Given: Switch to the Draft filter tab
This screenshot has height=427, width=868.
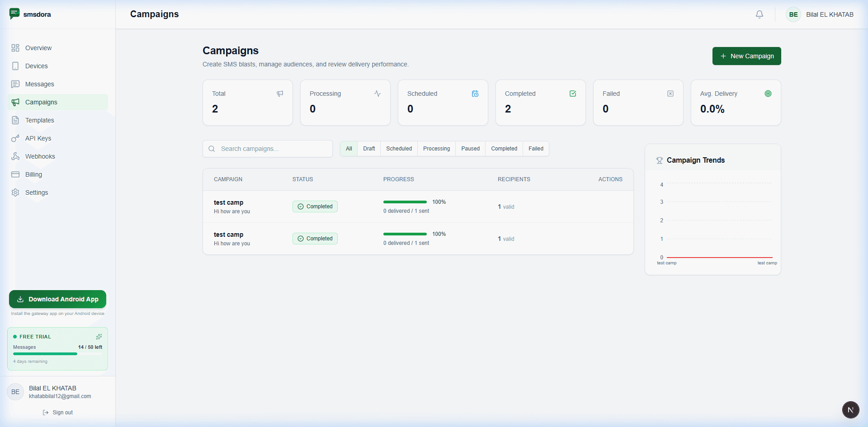Looking at the screenshot, I should (368, 149).
